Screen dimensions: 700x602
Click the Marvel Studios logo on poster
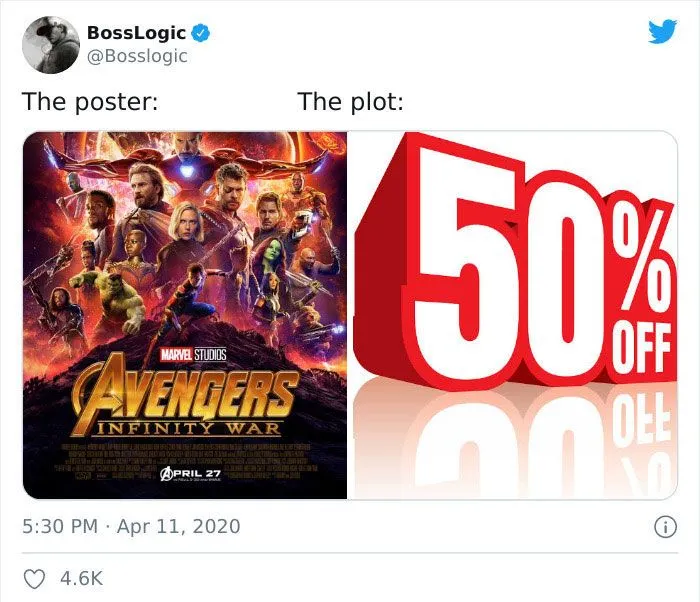[193, 355]
